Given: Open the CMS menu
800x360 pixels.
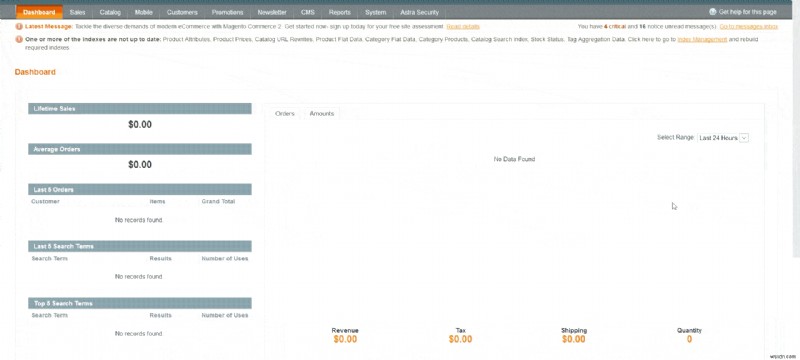Looking at the screenshot, I should click(308, 12).
